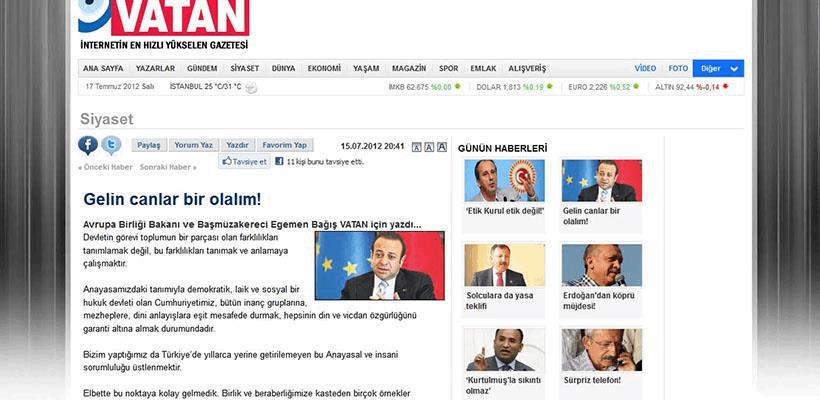This screenshot has height=400, width=820.
Task: Open the Önceki Haber link
Action: pos(105,167)
